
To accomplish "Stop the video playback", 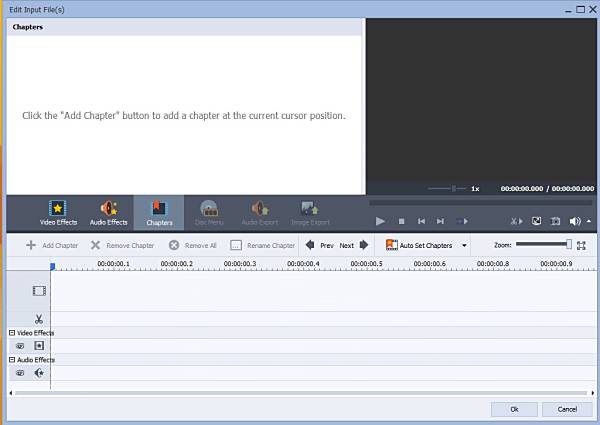I will (401, 221).
